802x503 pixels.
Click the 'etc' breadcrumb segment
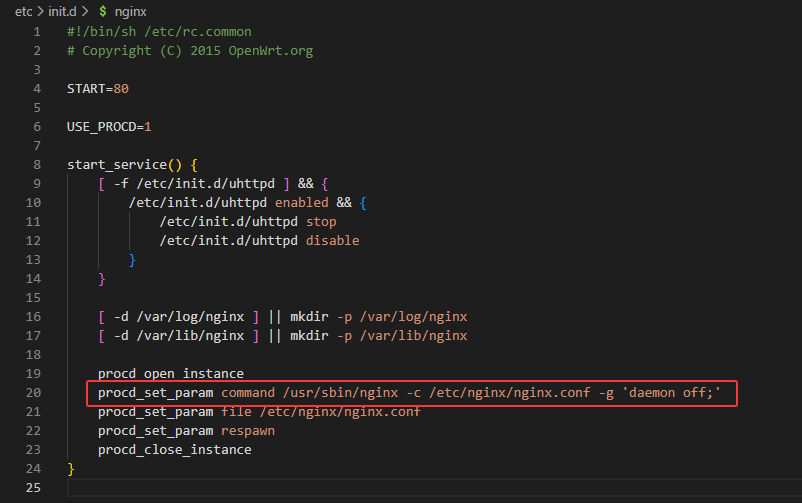pyautogui.click(x=24, y=11)
